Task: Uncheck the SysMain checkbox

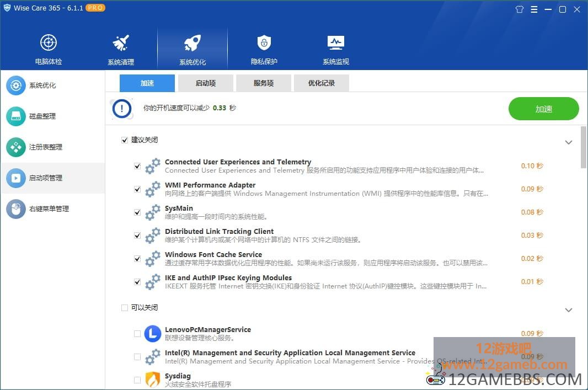Action: [x=137, y=212]
